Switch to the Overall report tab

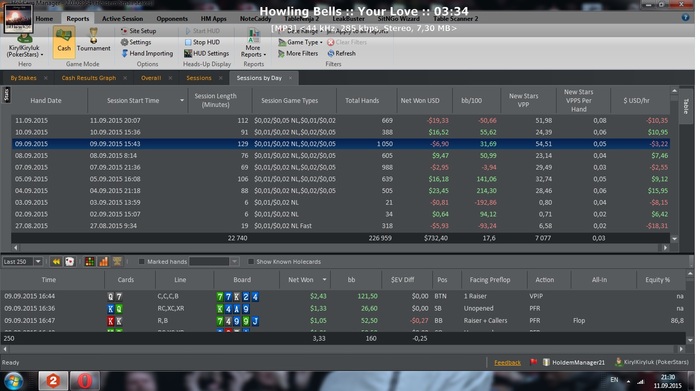tap(151, 78)
